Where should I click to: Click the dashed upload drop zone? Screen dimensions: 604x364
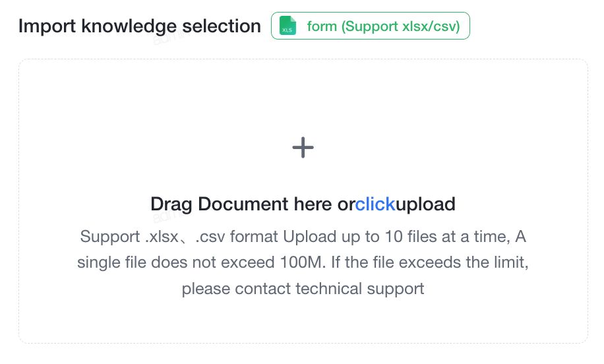point(303,201)
